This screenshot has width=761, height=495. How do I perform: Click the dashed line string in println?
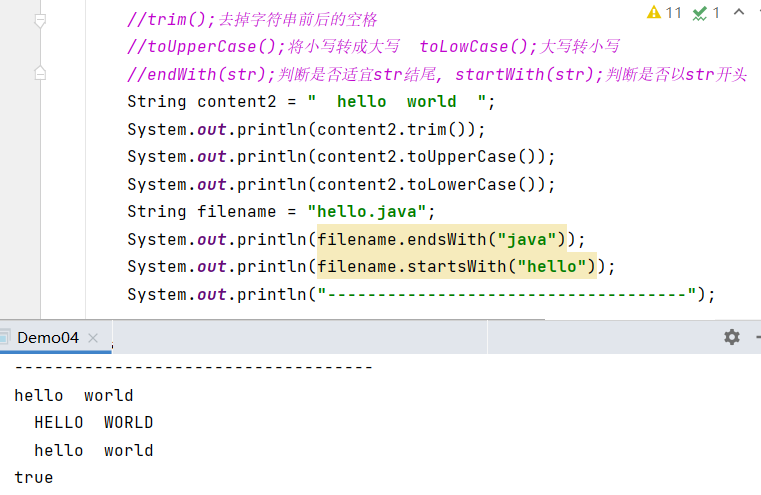[506, 295]
